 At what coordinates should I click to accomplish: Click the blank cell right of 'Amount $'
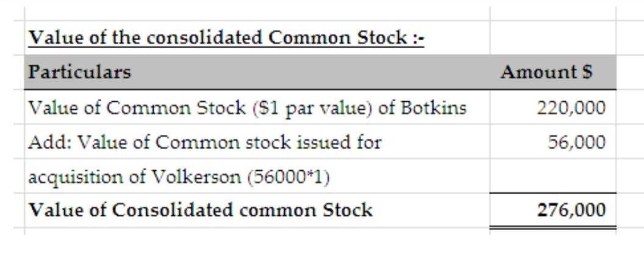click(630, 73)
